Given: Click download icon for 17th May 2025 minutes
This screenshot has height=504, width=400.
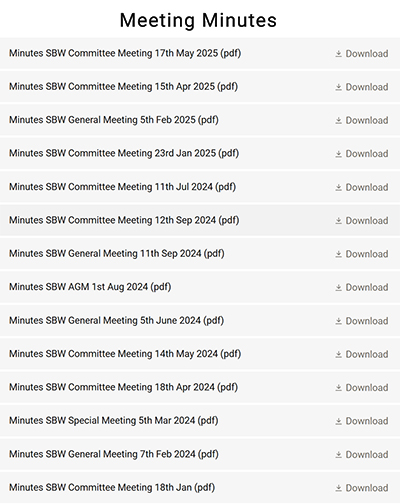Looking at the screenshot, I should (338, 54).
